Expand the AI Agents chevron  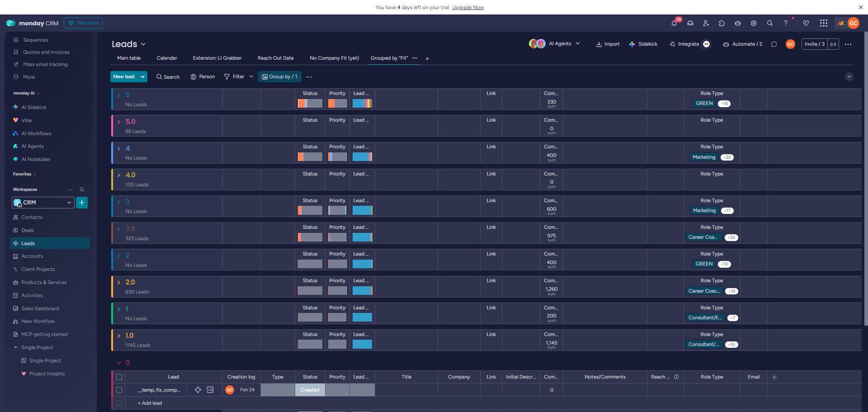578,44
